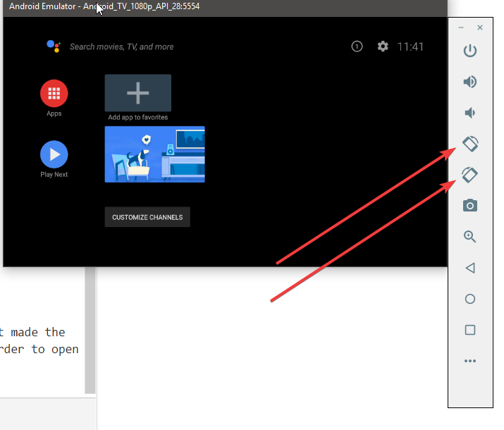Rotate the emulator screen right
Image resolution: width=504 pixels, height=430 pixels.
click(470, 174)
